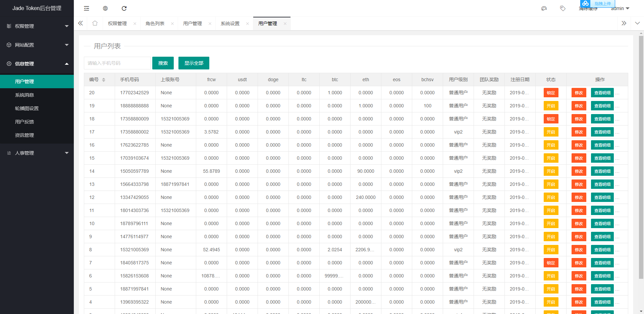Click 显示全部 to show all users

pyautogui.click(x=194, y=63)
